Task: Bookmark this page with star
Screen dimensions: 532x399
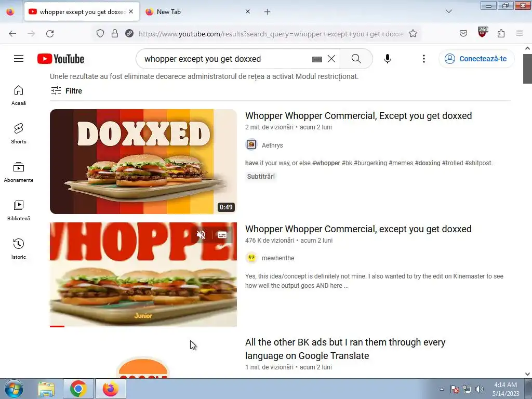Action: click(413, 33)
